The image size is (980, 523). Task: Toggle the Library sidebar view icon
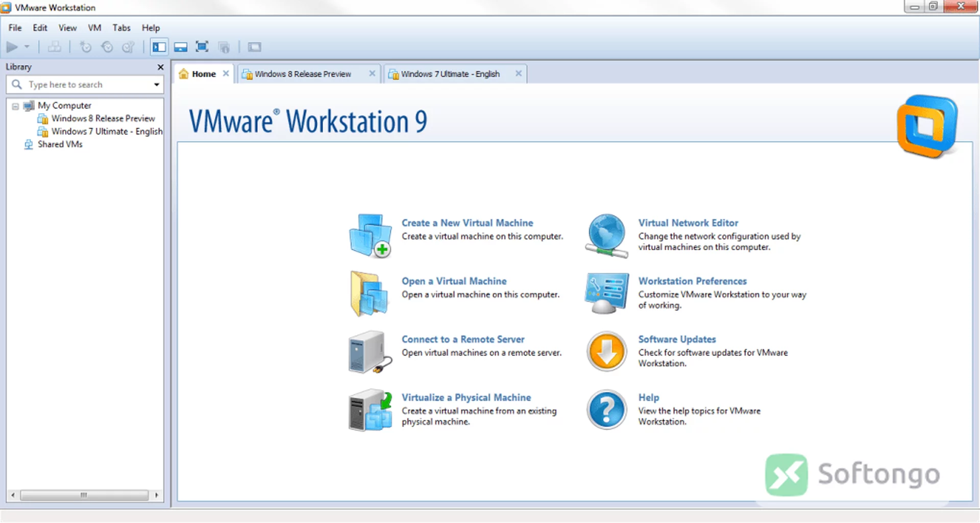point(159,47)
